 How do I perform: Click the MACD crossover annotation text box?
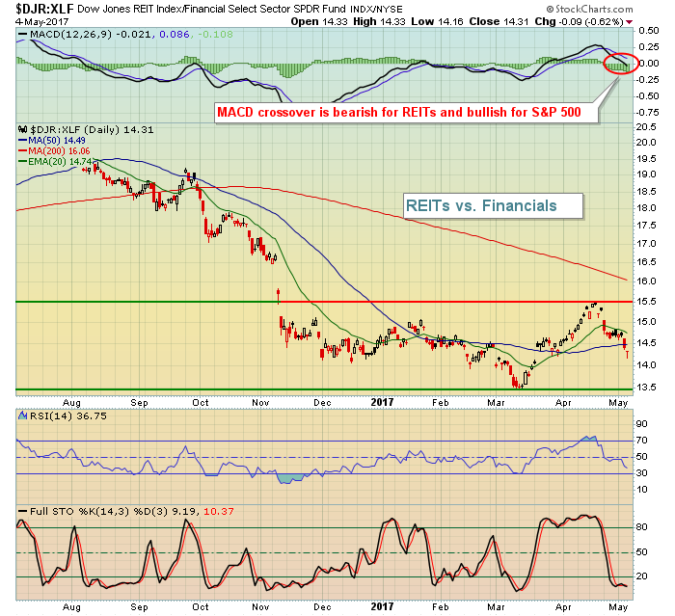click(406, 113)
